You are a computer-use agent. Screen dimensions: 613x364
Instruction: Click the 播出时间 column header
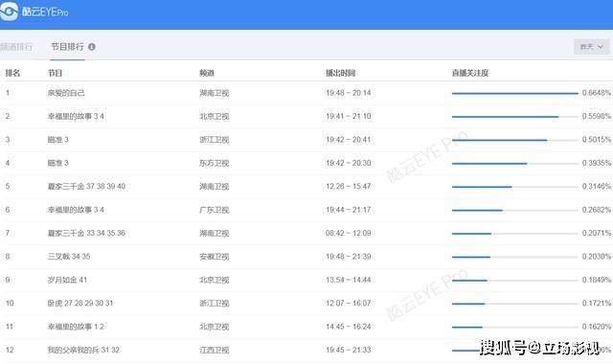click(x=341, y=73)
